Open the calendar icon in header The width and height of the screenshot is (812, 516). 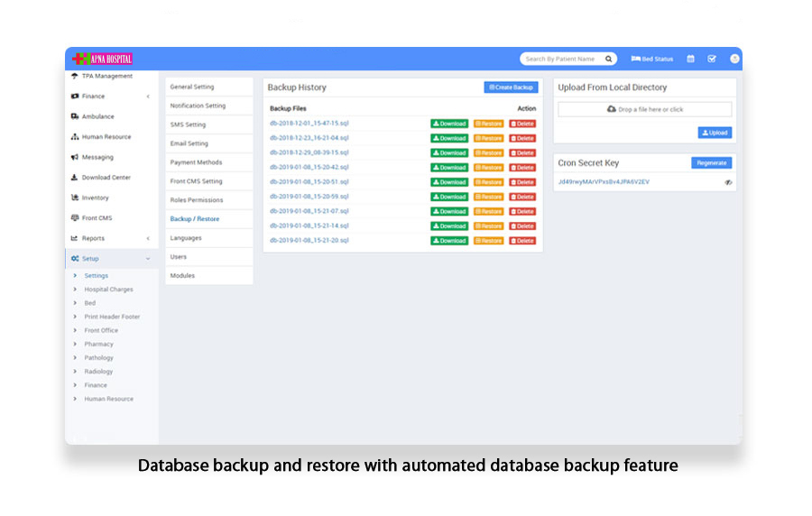[x=691, y=59]
